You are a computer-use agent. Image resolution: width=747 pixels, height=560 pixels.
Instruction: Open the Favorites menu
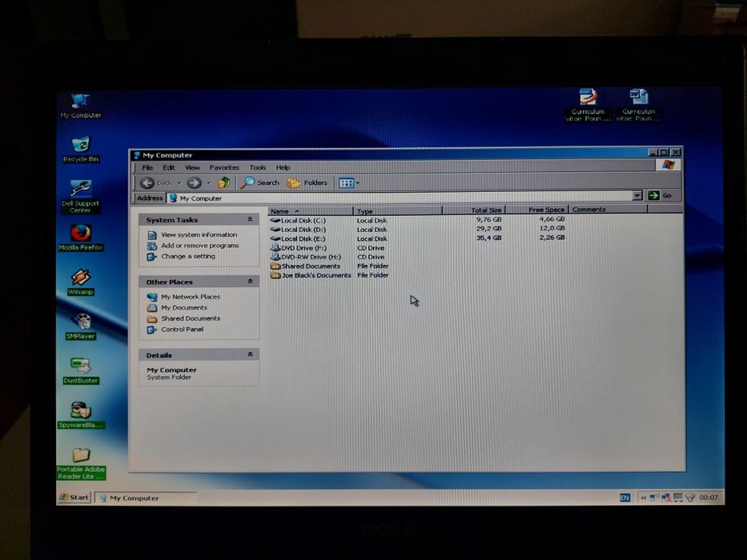click(x=224, y=168)
